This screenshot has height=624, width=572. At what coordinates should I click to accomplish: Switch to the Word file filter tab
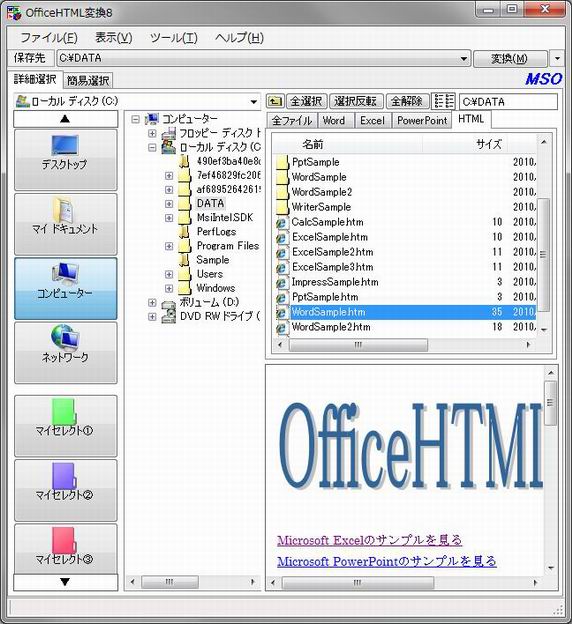(334, 121)
